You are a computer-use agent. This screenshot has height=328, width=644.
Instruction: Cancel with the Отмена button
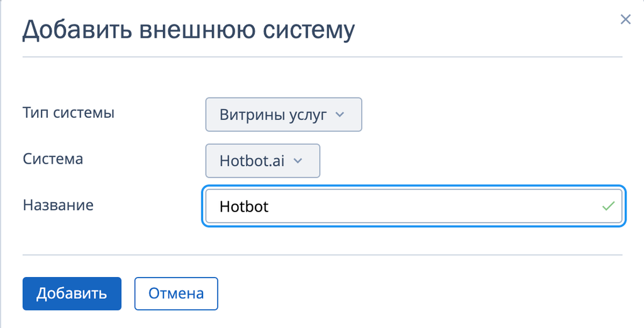176,293
